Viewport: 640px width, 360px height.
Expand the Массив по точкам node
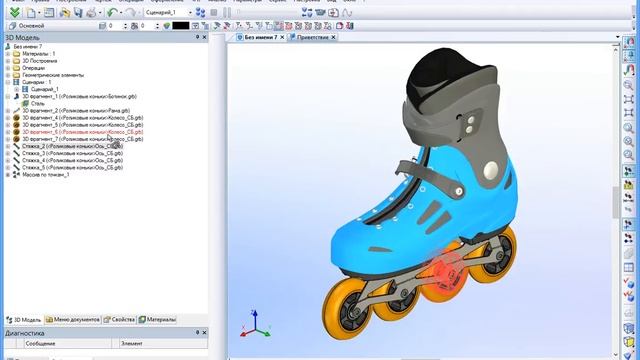pyautogui.click(x=8, y=175)
